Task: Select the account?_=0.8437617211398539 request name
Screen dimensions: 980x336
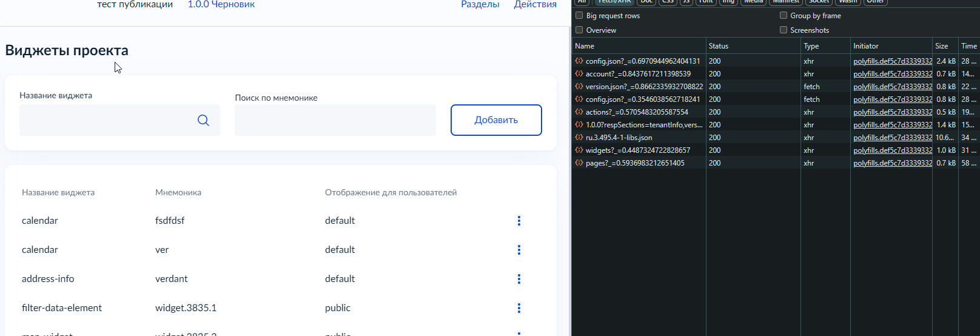Action: 638,74
